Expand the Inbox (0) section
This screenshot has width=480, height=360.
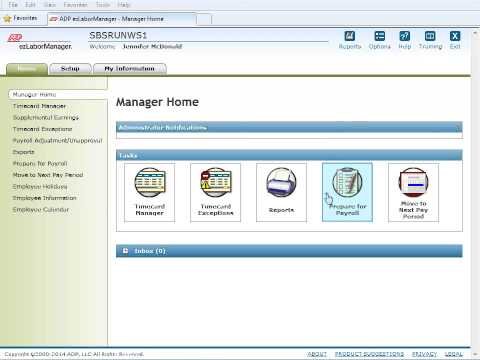125,251
